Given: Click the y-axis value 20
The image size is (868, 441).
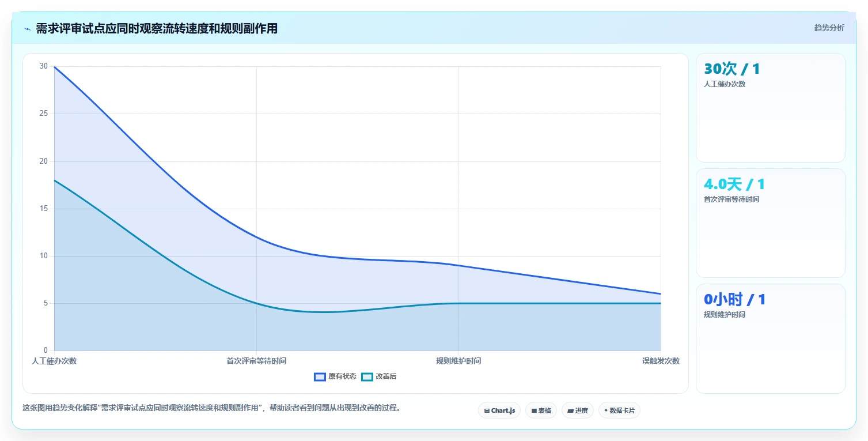Looking at the screenshot, I should tap(44, 161).
